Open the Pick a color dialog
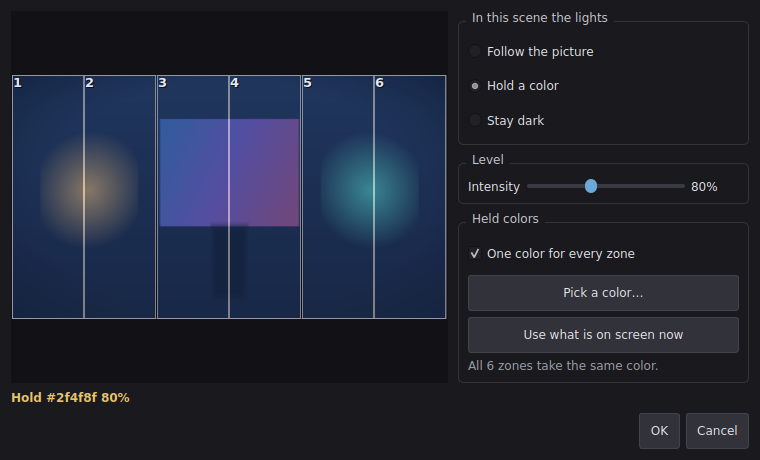 coord(603,293)
